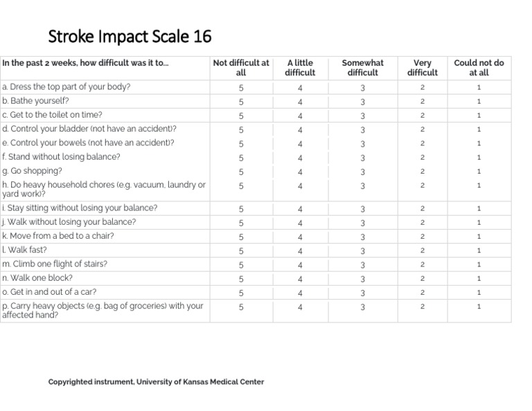Mark score 5 for 'Stand without losing balance?'
Screen dimensions: 532x411
241,158
